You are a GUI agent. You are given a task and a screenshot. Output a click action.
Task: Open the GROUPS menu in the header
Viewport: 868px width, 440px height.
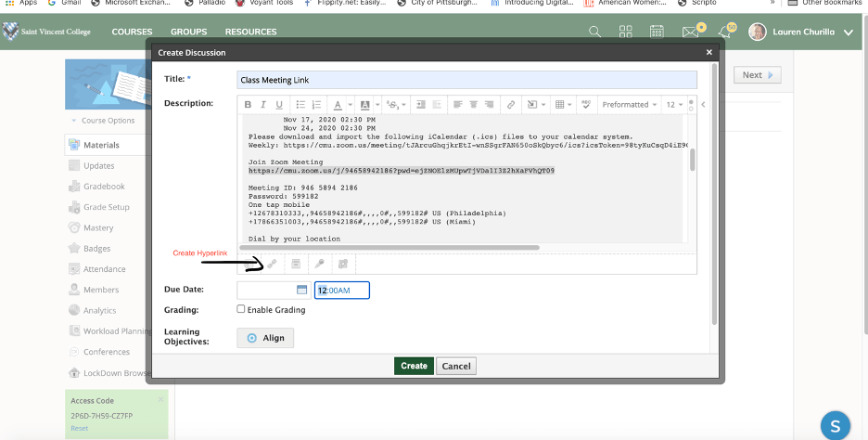coord(188,32)
